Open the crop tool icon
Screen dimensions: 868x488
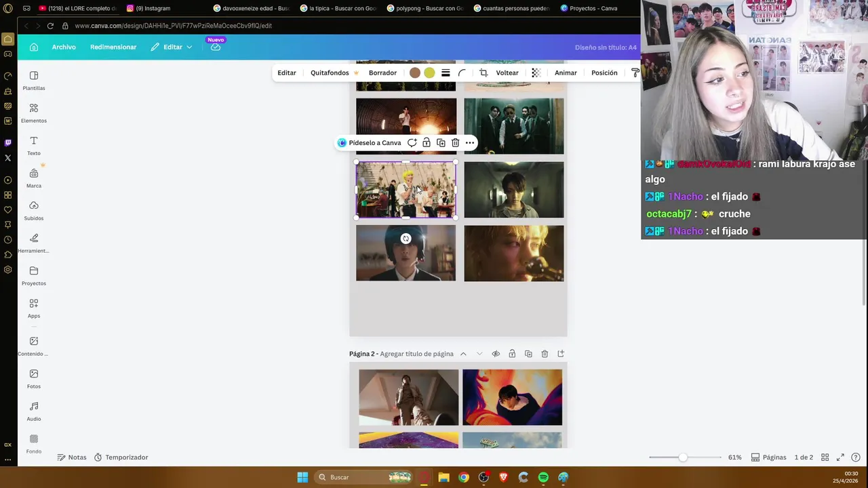[x=484, y=73]
